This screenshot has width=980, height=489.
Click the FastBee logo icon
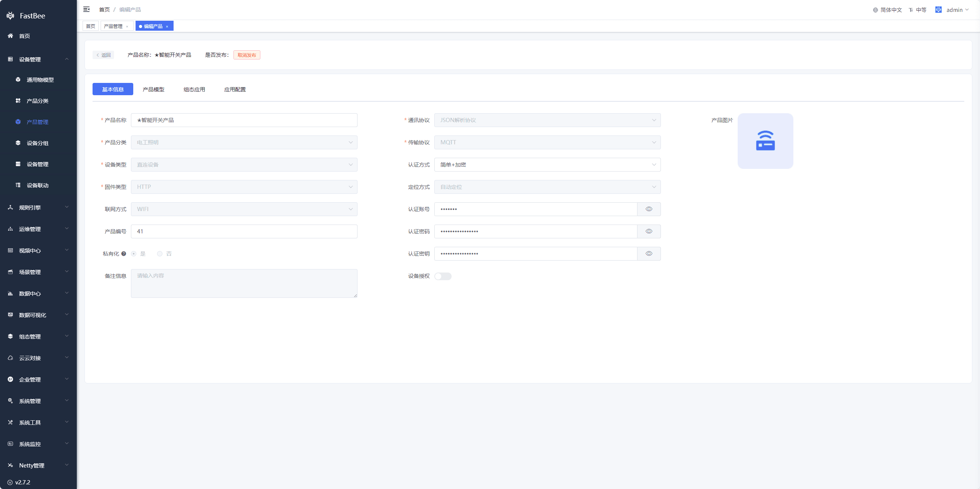point(10,16)
